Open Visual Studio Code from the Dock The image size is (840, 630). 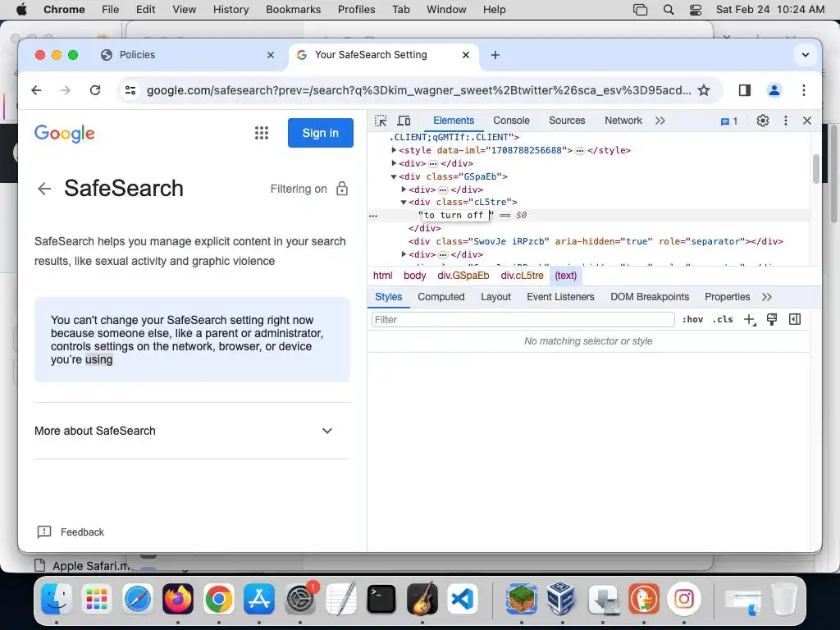pyautogui.click(x=463, y=598)
